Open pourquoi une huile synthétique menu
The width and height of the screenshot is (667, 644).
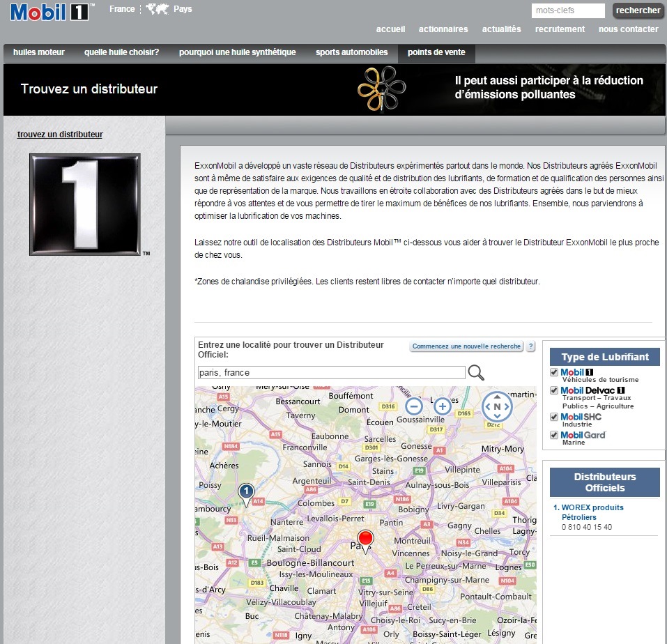click(238, 52)
